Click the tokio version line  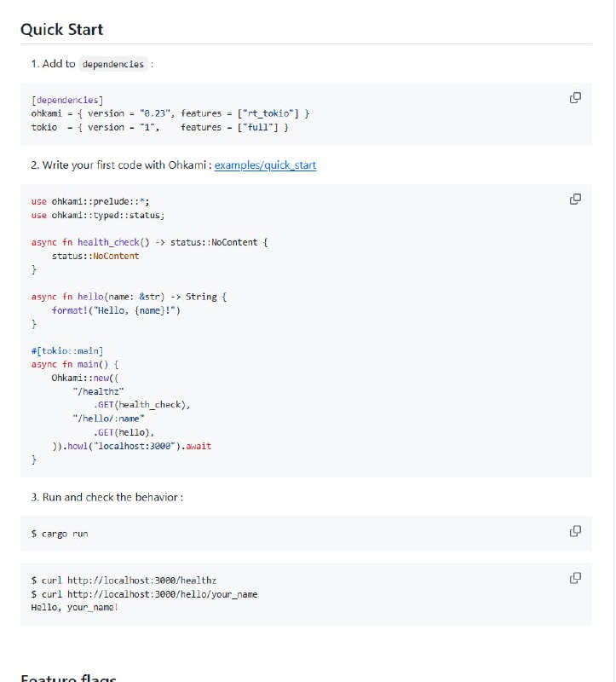click(x=160, y=127)
